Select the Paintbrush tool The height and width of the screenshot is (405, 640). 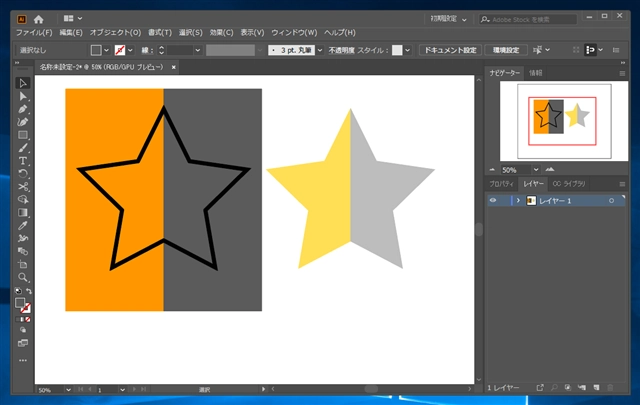pos(23,148)
